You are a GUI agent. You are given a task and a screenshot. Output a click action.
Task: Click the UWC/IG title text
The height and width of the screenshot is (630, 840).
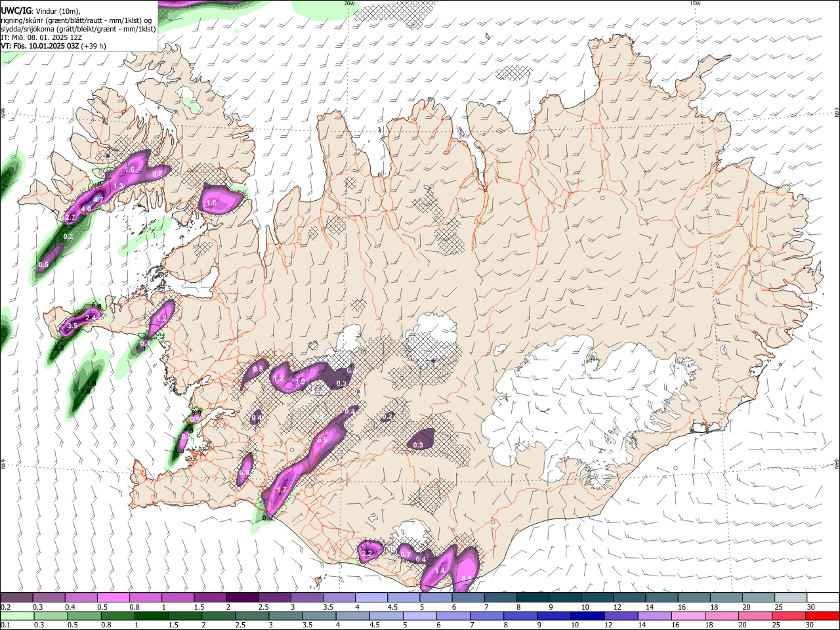pyautogui.click(x=15, y=10)
